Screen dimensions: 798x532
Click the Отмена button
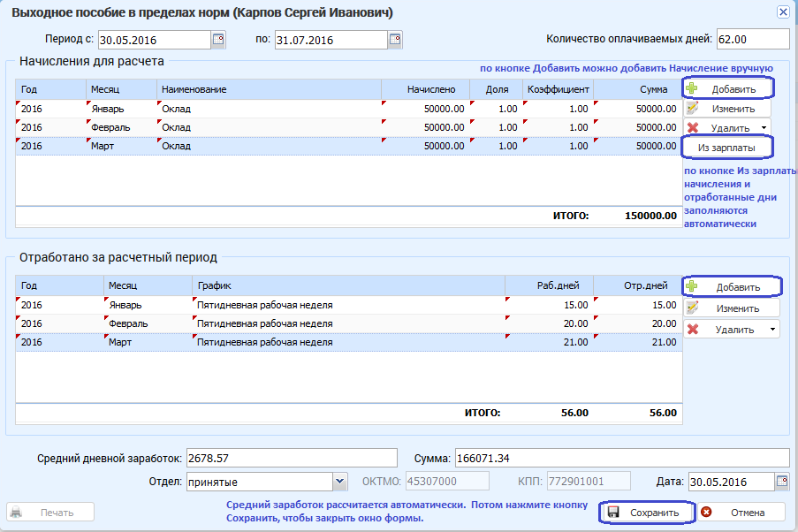tap(741, 513)
